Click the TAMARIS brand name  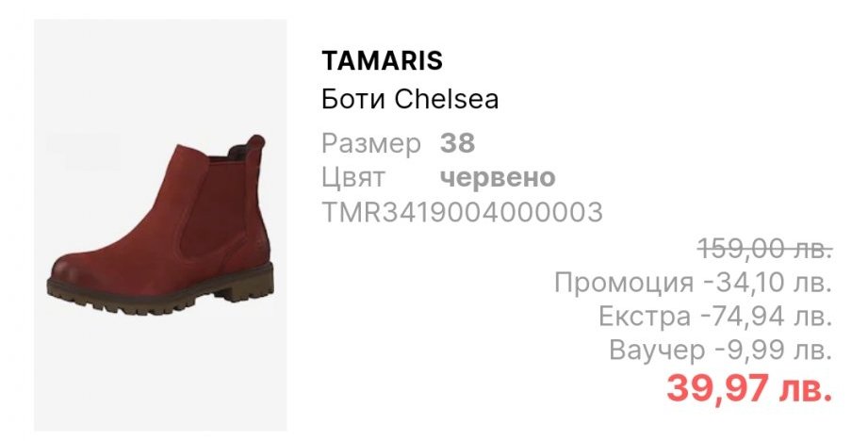(x=382, y=61)
